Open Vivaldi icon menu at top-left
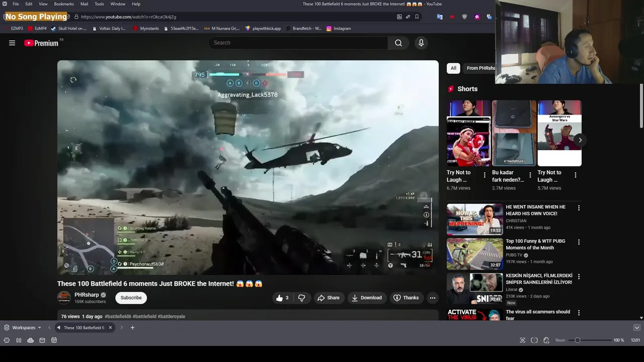 (x=5, y=4)
